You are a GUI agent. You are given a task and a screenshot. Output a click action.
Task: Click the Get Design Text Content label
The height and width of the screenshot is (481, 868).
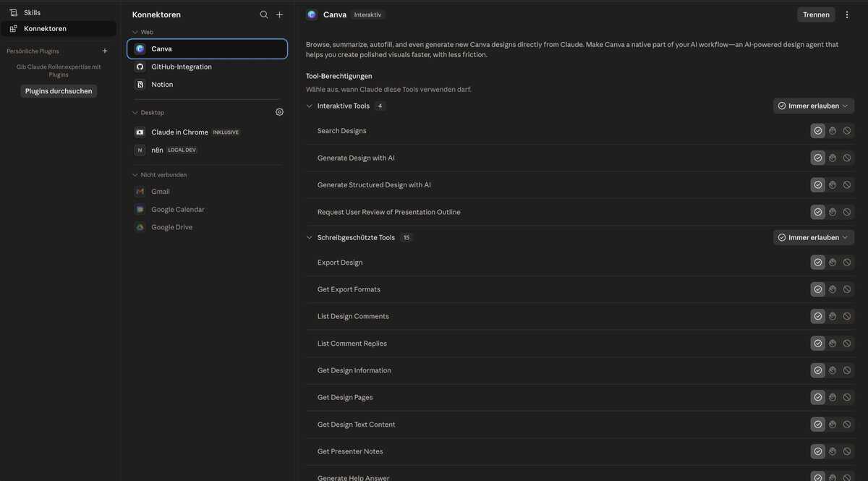[356, 425]
